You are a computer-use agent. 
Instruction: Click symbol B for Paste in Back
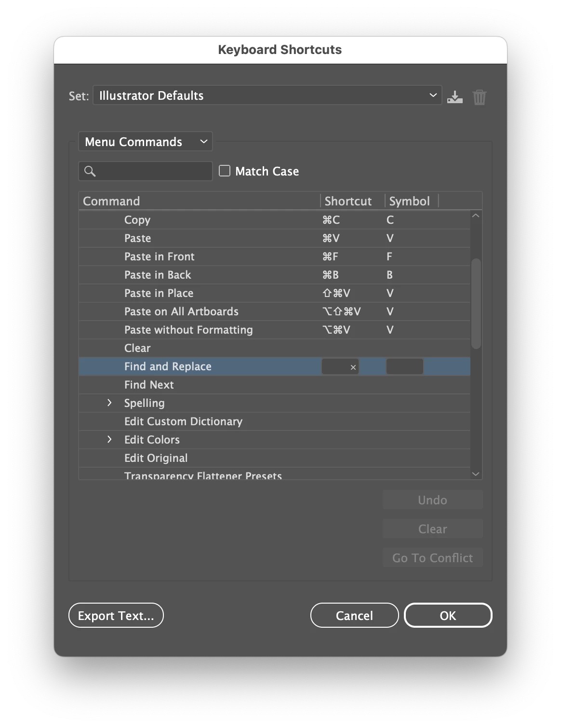(x=389, y=275)
